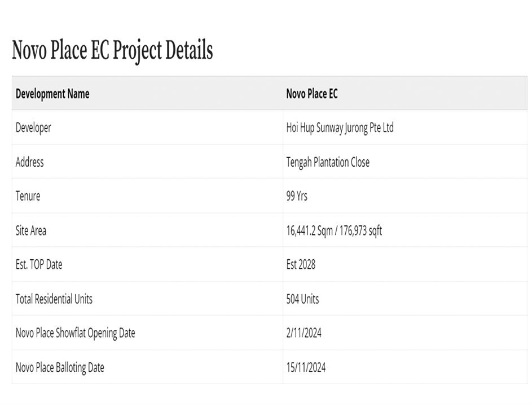
Task: Click the Tengah Plantation Close value
Action: (x=328, y=162)
